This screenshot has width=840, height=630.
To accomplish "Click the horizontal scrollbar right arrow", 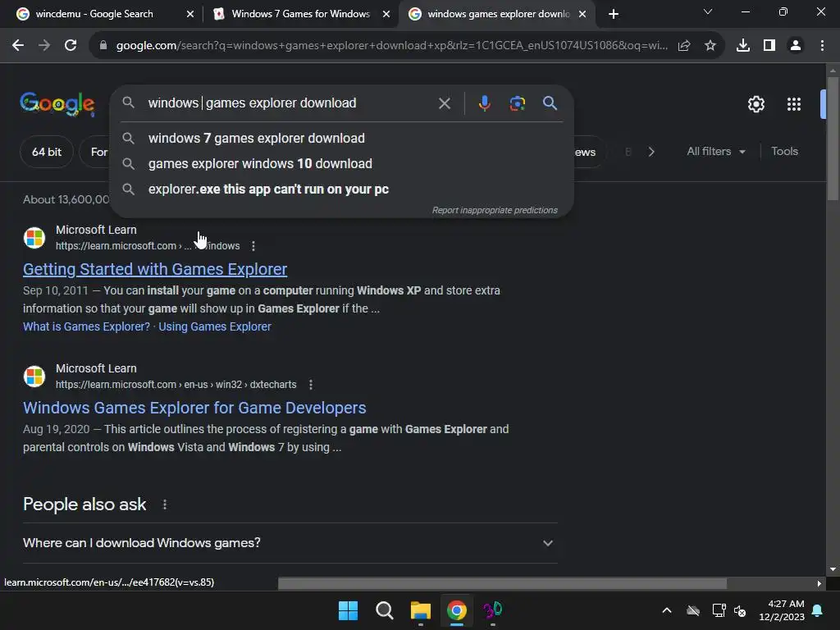I will (819, 583).
